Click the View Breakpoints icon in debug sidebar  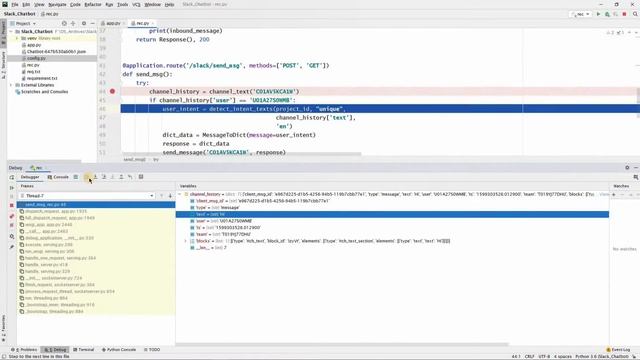pos(11,216)
